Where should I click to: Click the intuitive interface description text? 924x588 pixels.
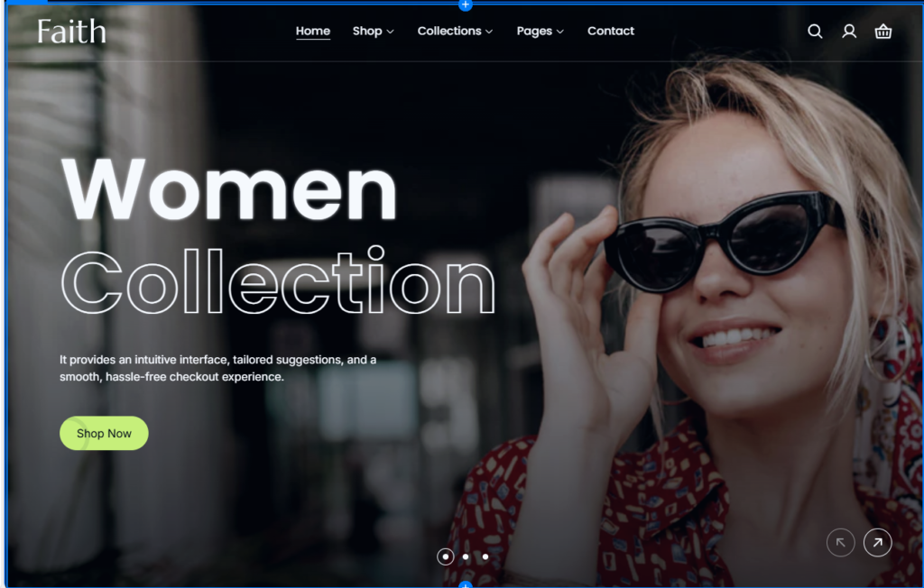click(x=218, y=368)
